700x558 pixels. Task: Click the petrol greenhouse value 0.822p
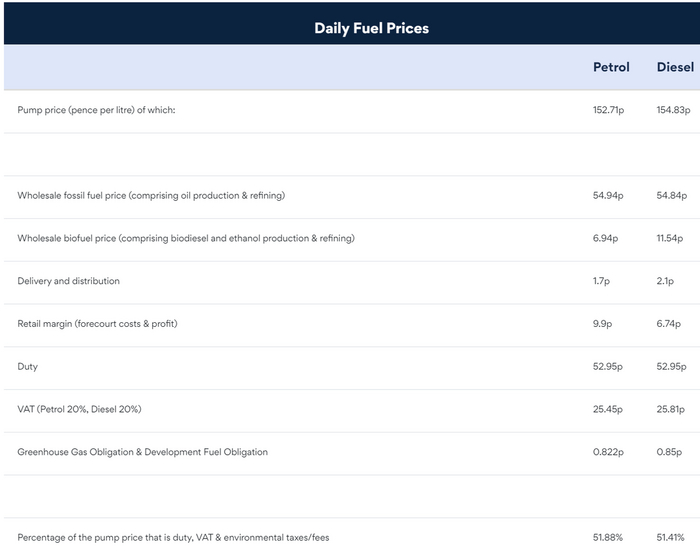[x=607, y=452]
